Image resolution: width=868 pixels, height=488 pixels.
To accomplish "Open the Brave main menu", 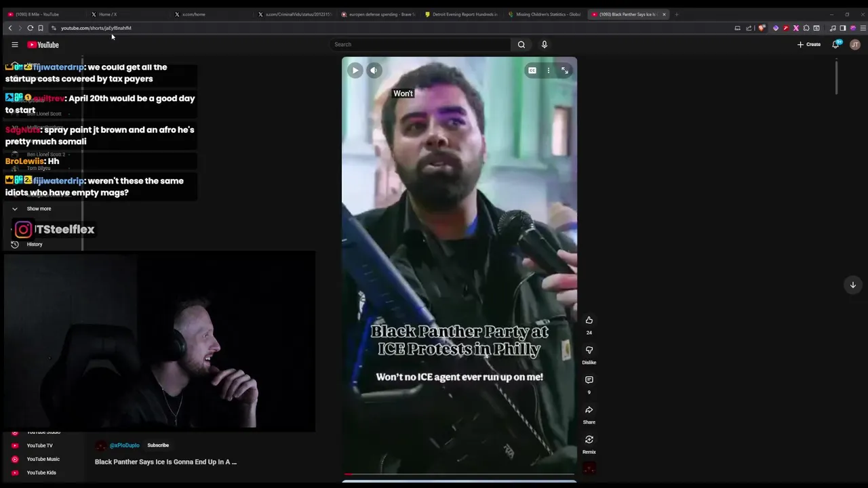I will click(x=863, y=28).
